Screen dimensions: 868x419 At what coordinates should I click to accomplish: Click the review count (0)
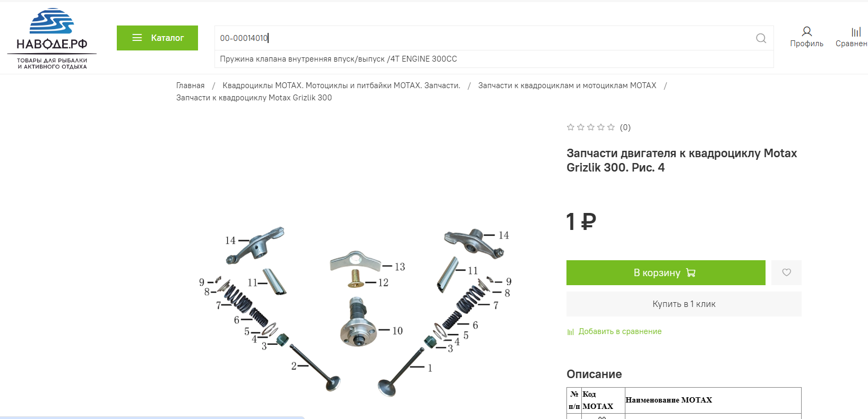(x=625, y=127)
